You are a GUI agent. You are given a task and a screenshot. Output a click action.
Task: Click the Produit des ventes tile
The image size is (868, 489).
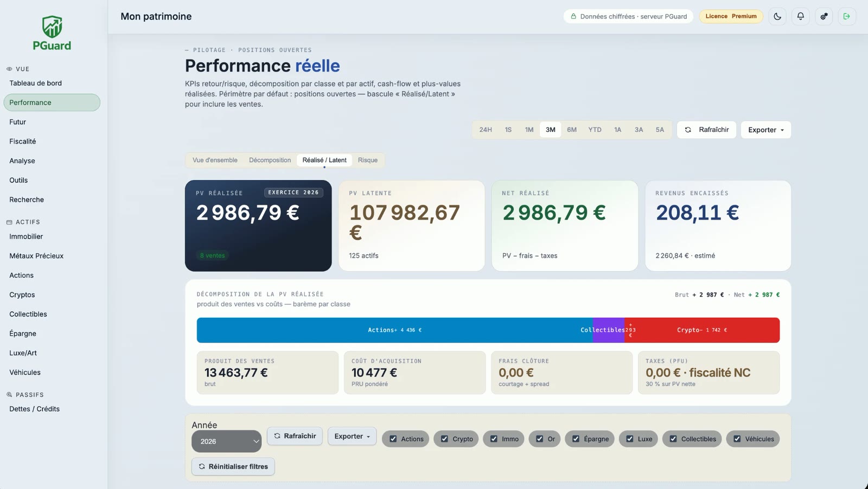point(267,372)
